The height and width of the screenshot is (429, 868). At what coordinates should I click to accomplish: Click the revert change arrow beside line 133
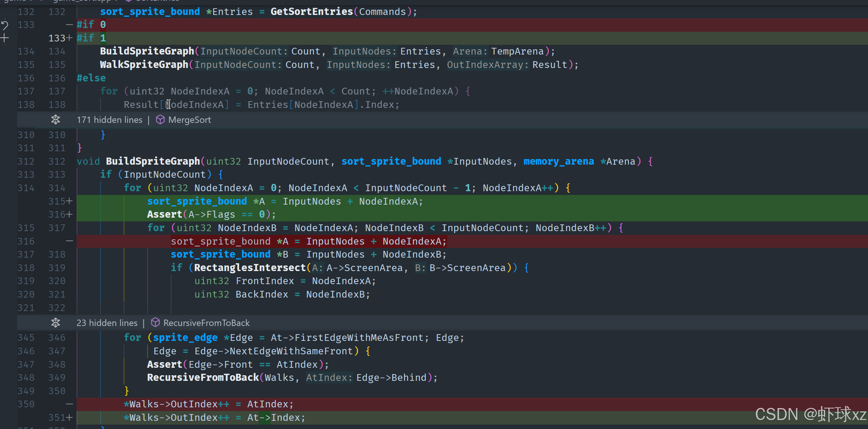coord(4,25)
